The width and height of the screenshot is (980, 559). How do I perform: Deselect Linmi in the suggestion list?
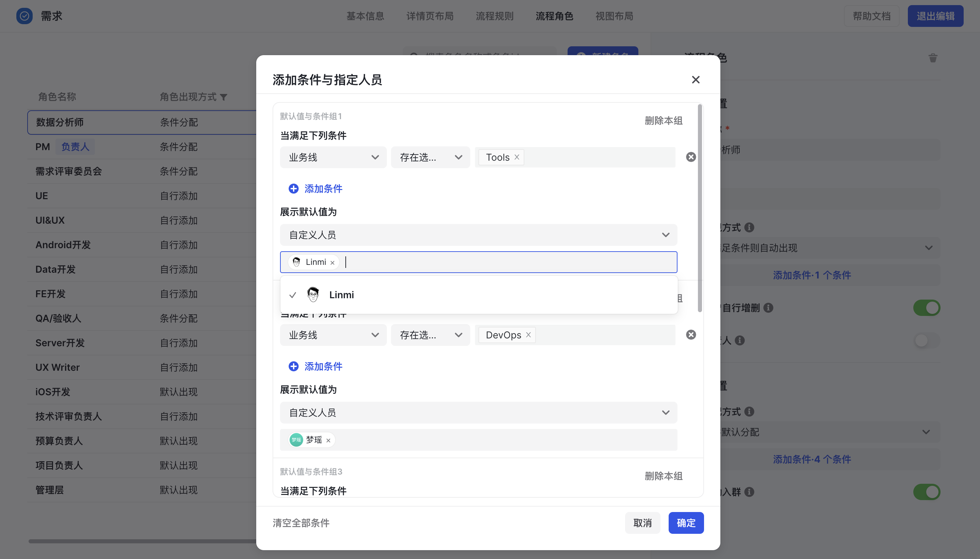pos(479,295)
